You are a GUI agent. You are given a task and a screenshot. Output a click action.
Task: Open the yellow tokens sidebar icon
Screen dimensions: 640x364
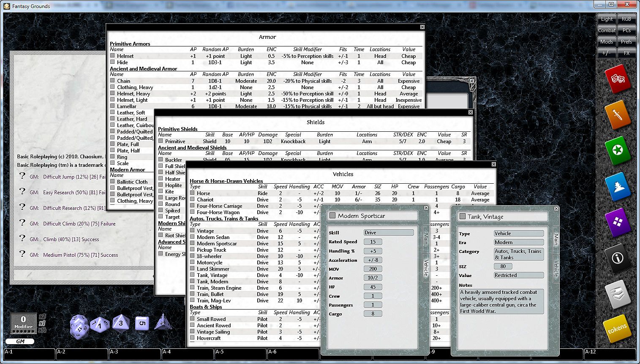click(x=617, y=329)
